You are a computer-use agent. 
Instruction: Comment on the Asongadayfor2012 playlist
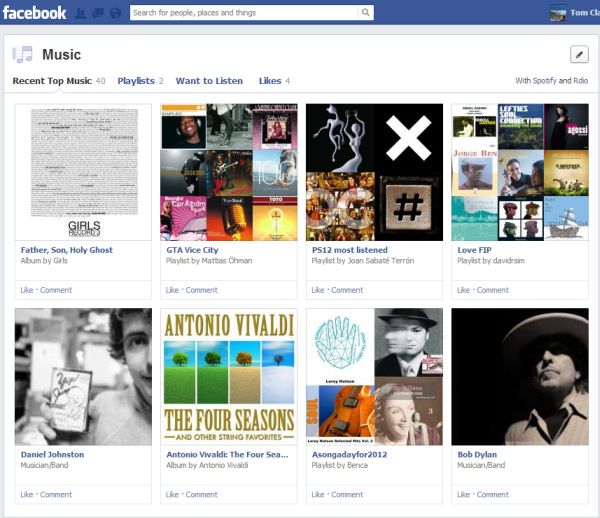coord(347,495)
